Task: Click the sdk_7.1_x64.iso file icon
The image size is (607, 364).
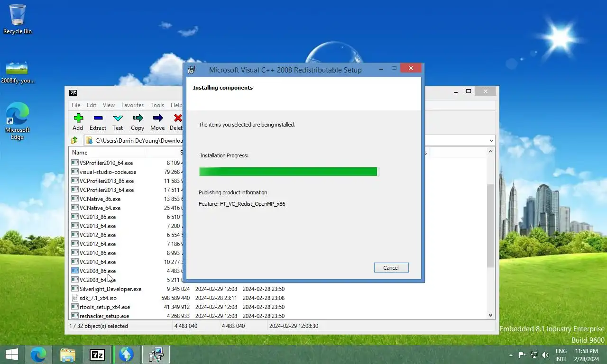Action: 75,298
